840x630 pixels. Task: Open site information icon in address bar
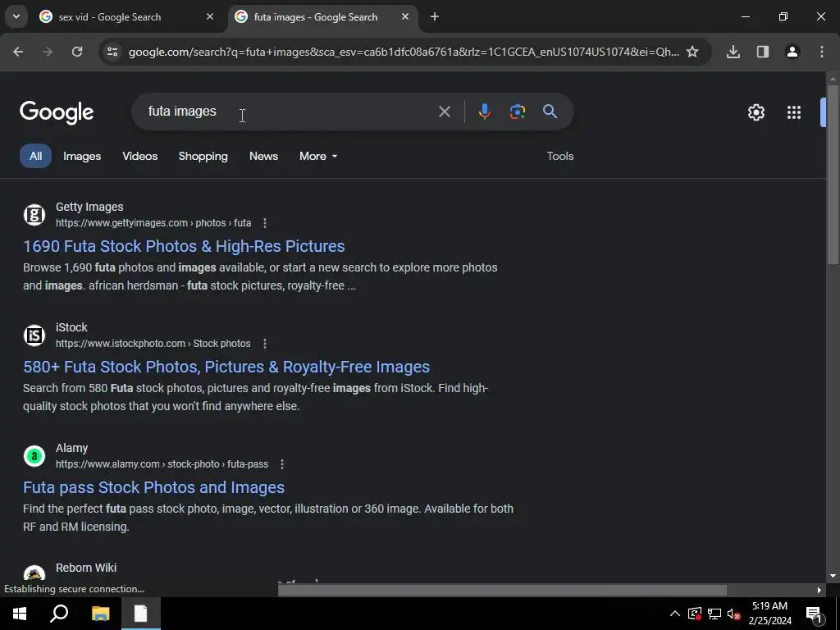(112, 52)
